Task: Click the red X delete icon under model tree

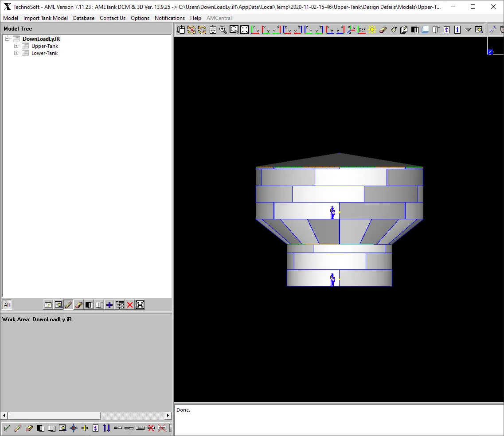Action: [x=130, y=305]
